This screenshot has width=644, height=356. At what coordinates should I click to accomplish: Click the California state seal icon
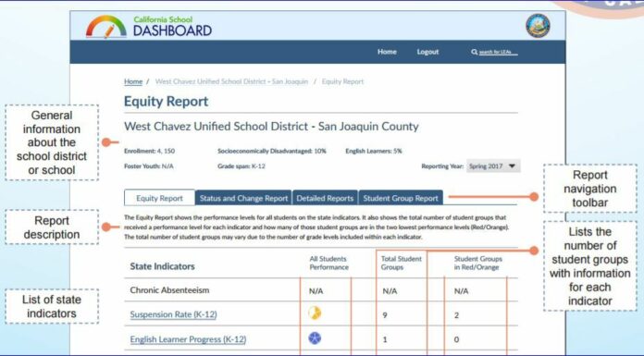[538, 26]
